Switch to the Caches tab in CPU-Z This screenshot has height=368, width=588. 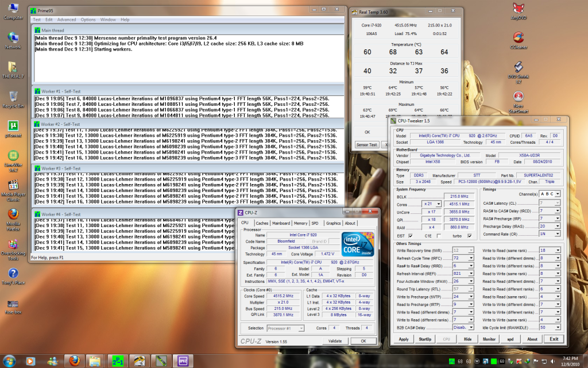click(x=262, y=223)
